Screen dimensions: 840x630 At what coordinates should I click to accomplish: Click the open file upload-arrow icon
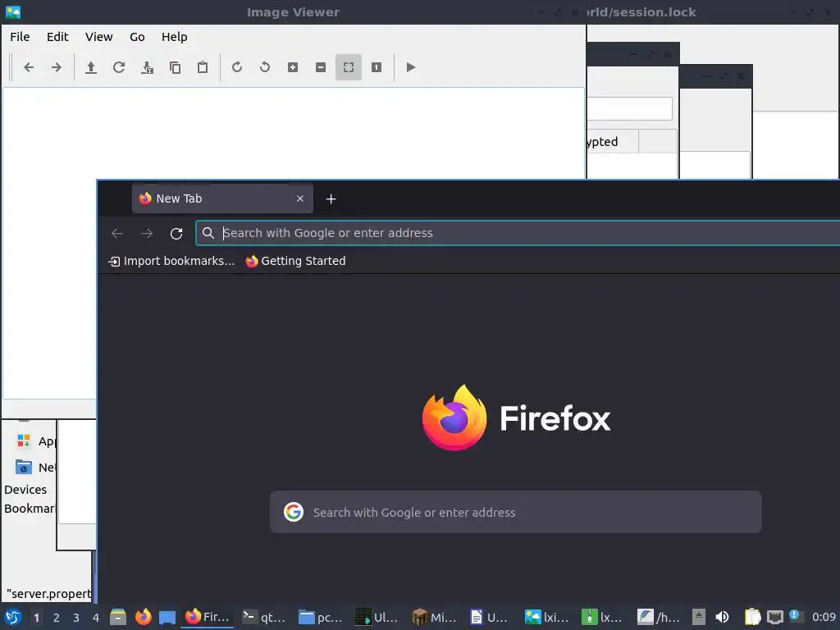coord(91,67)
